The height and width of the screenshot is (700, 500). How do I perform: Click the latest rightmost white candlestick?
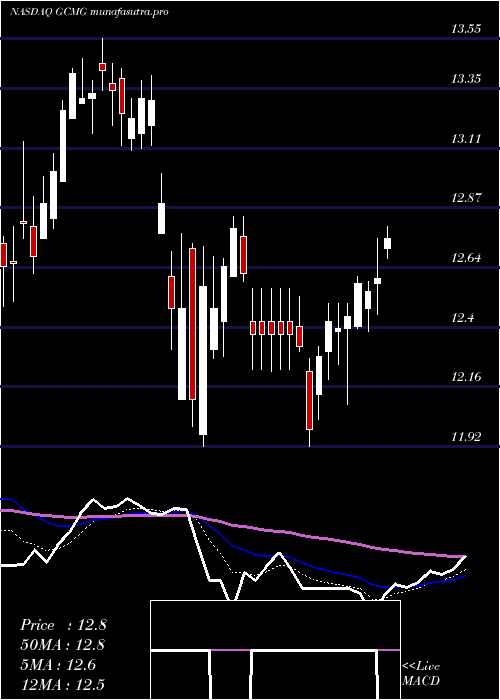388,243
